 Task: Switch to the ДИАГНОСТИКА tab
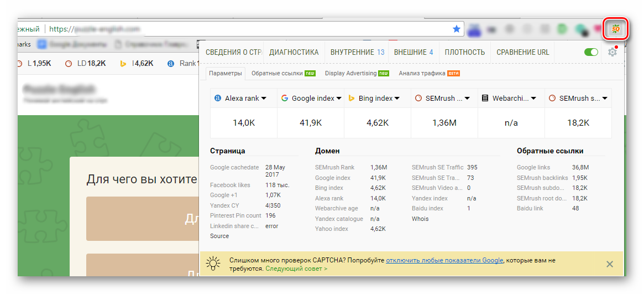(294, 52)
